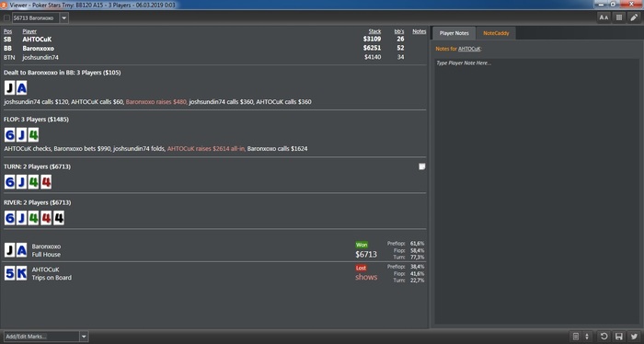Image resolution: width=644 pixels, height=344 pixels.
Task: Click the copy hand clipboard icon
Action: pos(576,337)
